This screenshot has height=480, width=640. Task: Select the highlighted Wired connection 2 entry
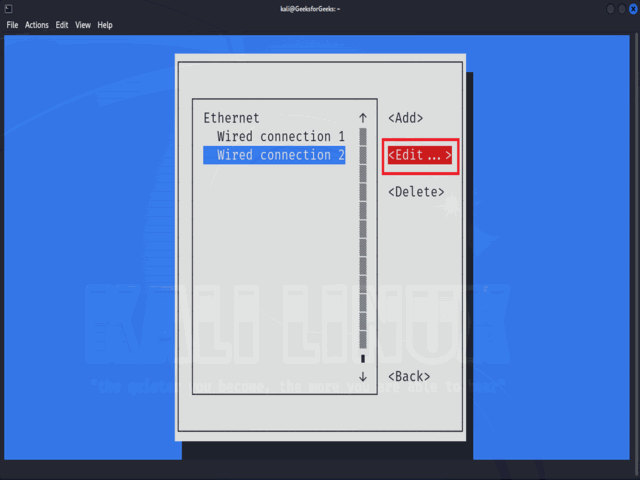click(274, 155)
